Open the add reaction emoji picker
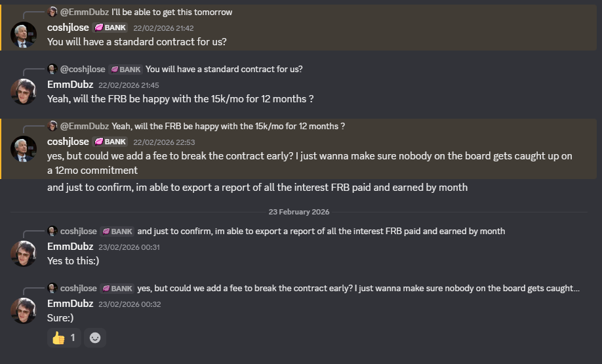 point(95,338)
